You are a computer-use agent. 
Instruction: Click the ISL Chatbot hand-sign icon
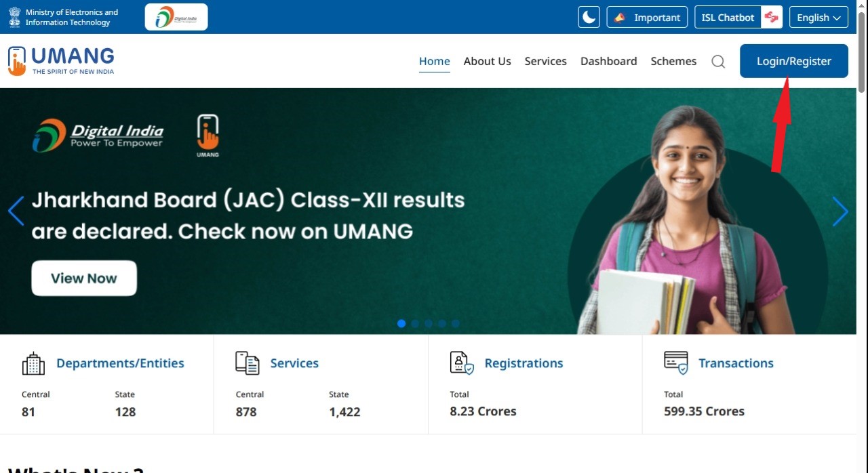point(771,18)
